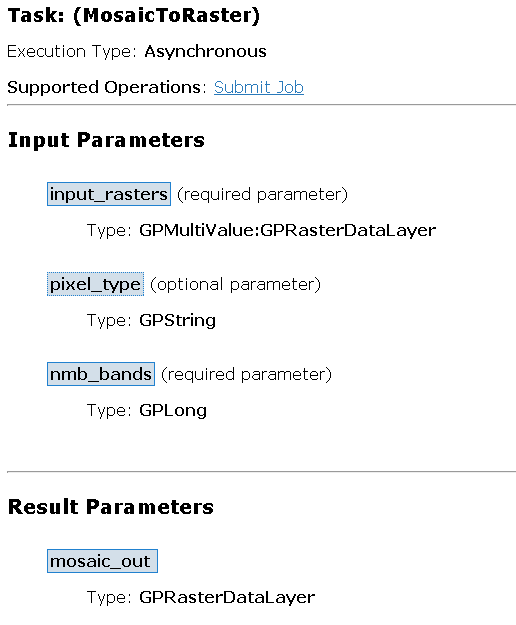Screen dimensions: 516x625
Task: Click the Type label under nmb_bands
Action: tap(109, 411)
